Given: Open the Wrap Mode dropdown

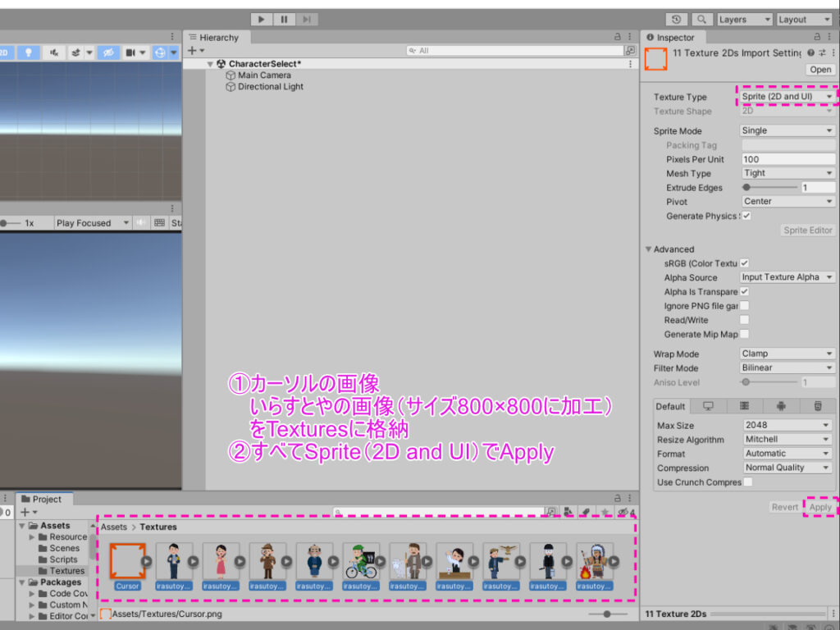Looking at the screenshot, I should [786, 354].
